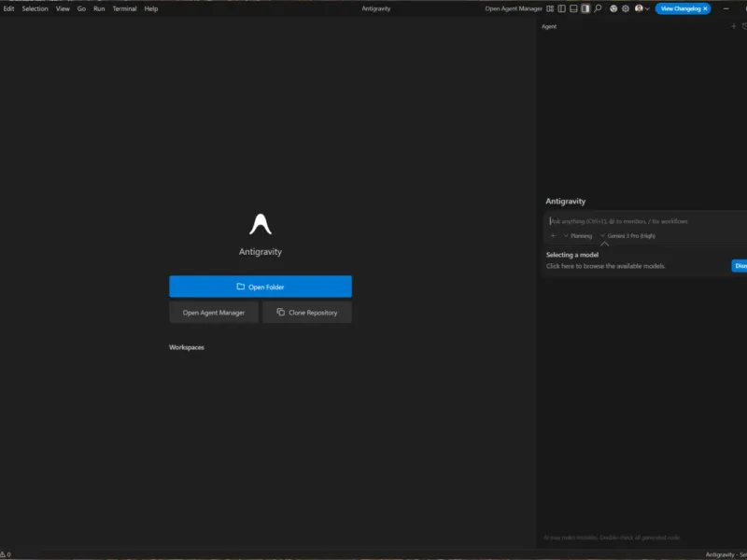Click the Antigravity heading in the agent panel
This screenshot has height=560, width=747.
coord(566,201)
